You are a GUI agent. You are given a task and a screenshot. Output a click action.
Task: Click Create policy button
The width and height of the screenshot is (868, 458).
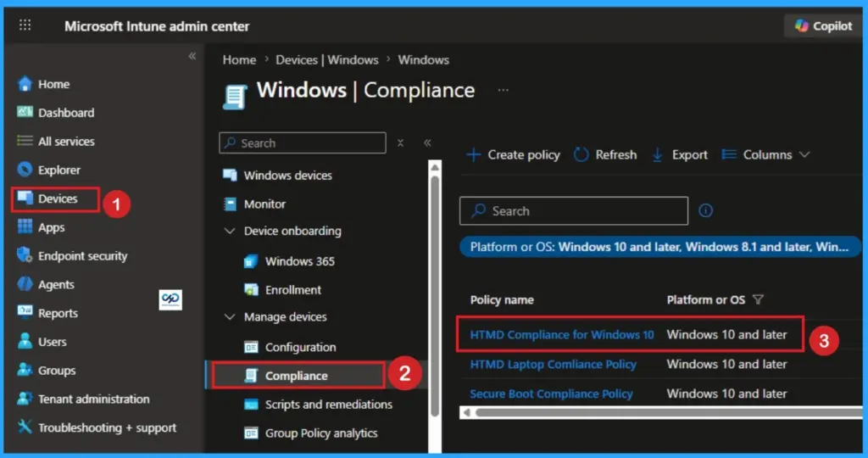(513, 155)
